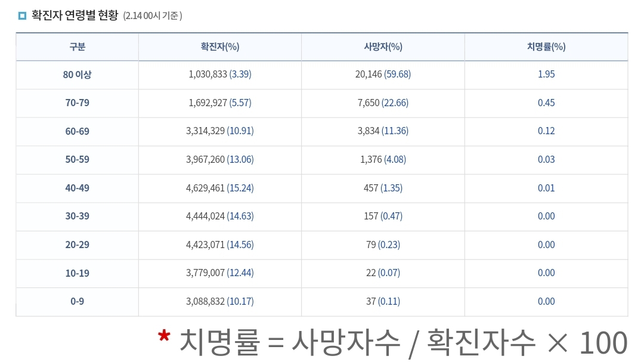Image resolution: width=644 pixels, height=362 pixels.
Task: Select the '80 이상' row label
Action: (x=77, y=75)
